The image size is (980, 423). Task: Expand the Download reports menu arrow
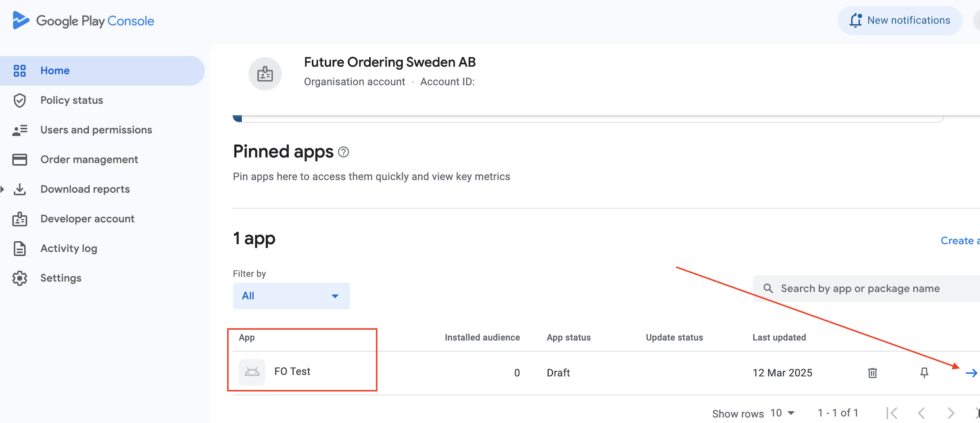click(x=2, y=189)
